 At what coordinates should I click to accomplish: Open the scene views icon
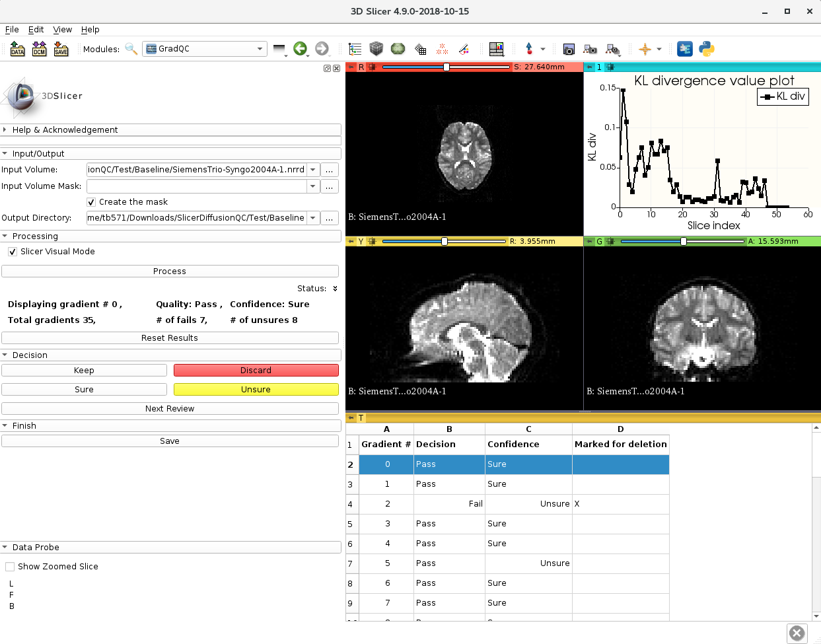pos(590,49)
